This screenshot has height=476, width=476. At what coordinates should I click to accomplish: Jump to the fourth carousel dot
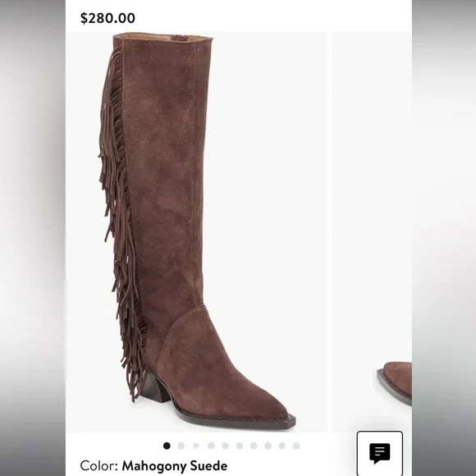pyautogui.click(x=211, y=446)
